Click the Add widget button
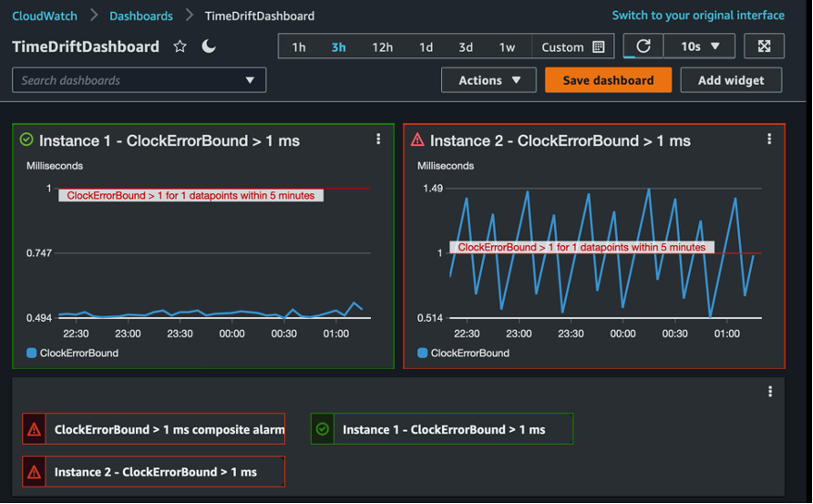The image size is (813, 504). [731, 80]
